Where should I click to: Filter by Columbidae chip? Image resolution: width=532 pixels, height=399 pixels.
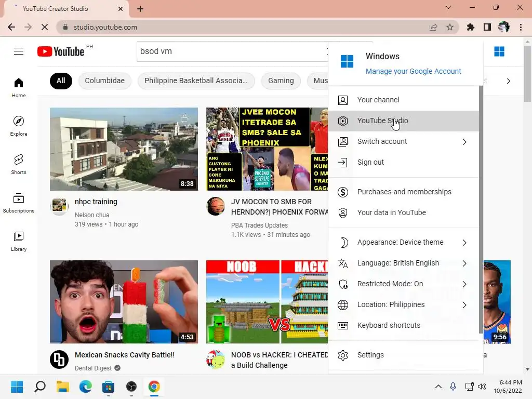point(104,81)
